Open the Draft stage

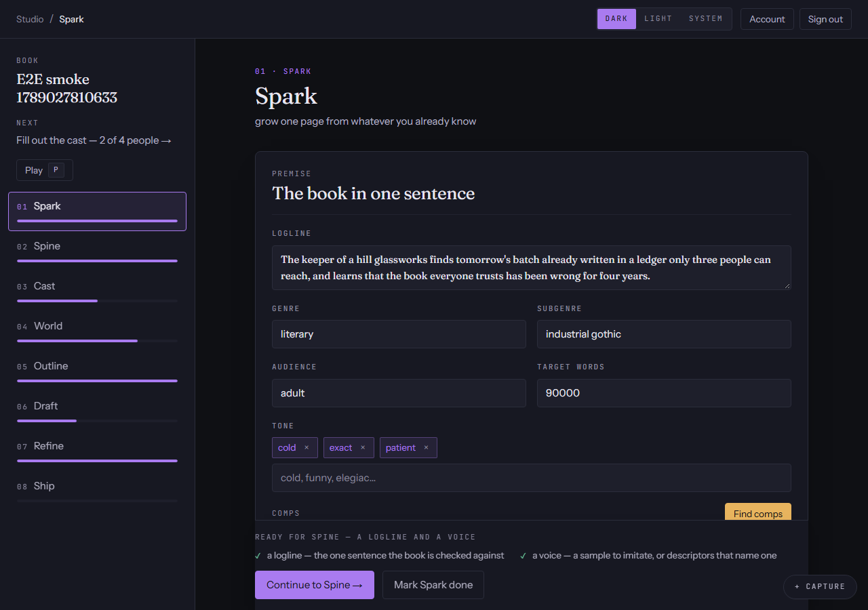pyautogui.click(x=97, y=411)
